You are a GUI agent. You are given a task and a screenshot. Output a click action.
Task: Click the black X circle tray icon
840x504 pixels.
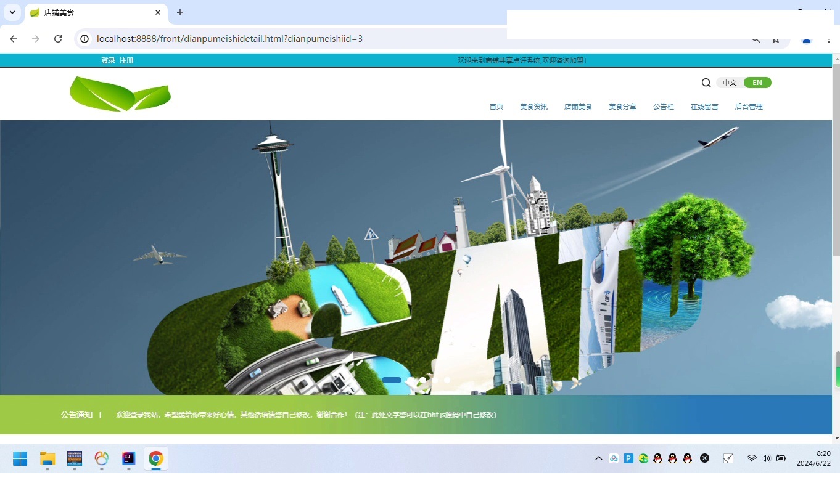[x=704, y=458]
